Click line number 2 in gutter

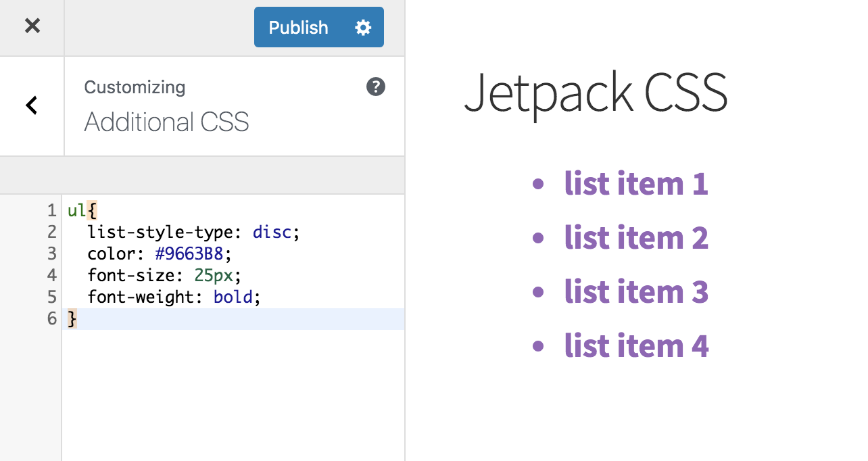pos(52,233)
